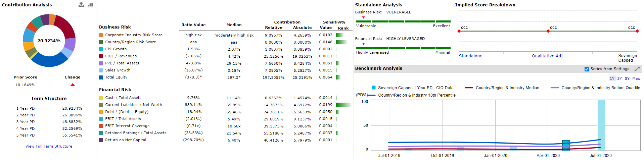Click the middle red diamond score marker
This screenshot has height=162, width=644.
(548, 31)
